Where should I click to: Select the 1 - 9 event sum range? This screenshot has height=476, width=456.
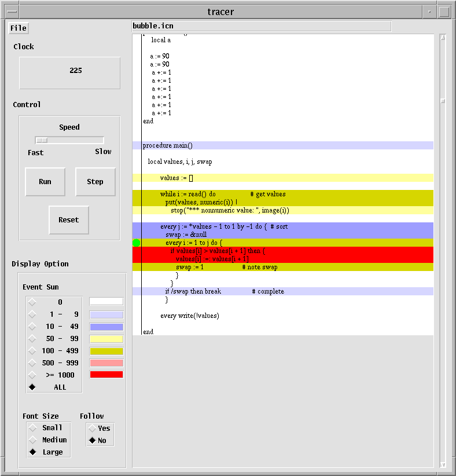(32, 314)
